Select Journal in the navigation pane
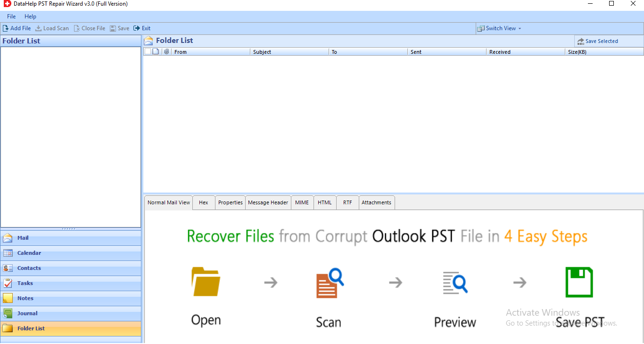Image resolution: width=644 pixels, height=344 pixels. (71, 313)
